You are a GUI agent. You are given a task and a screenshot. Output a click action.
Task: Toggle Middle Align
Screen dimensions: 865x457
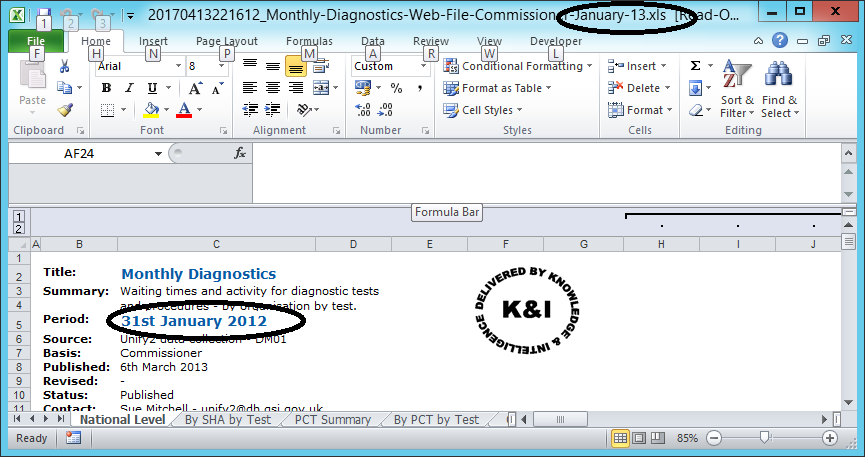273,66
